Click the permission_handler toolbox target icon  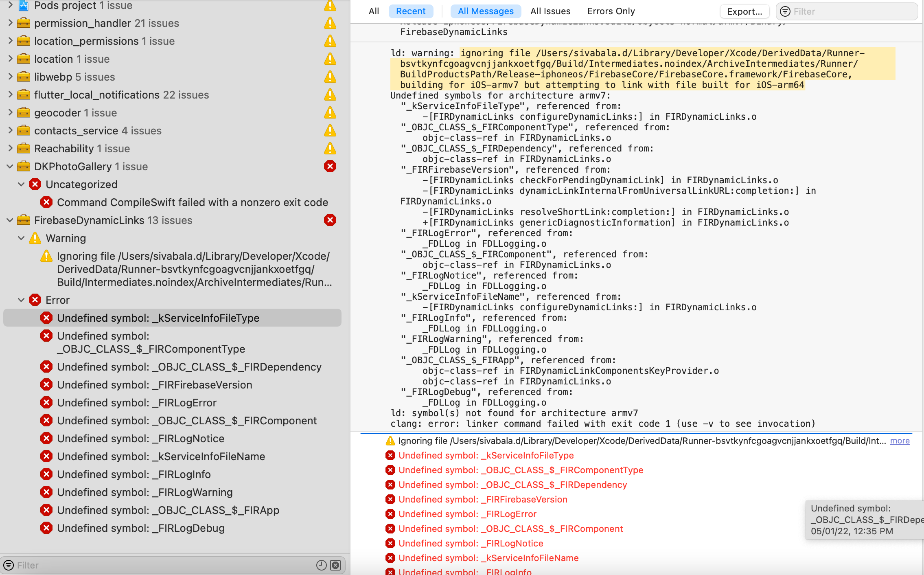[24, 23]
